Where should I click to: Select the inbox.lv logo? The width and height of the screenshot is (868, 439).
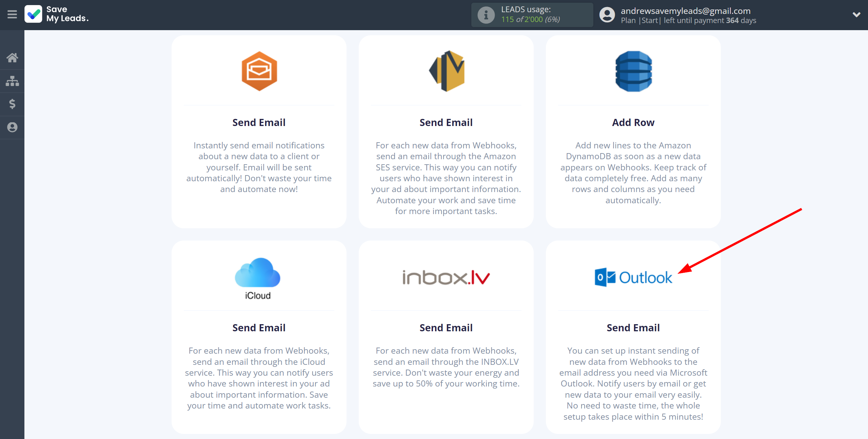coord(446,277)
